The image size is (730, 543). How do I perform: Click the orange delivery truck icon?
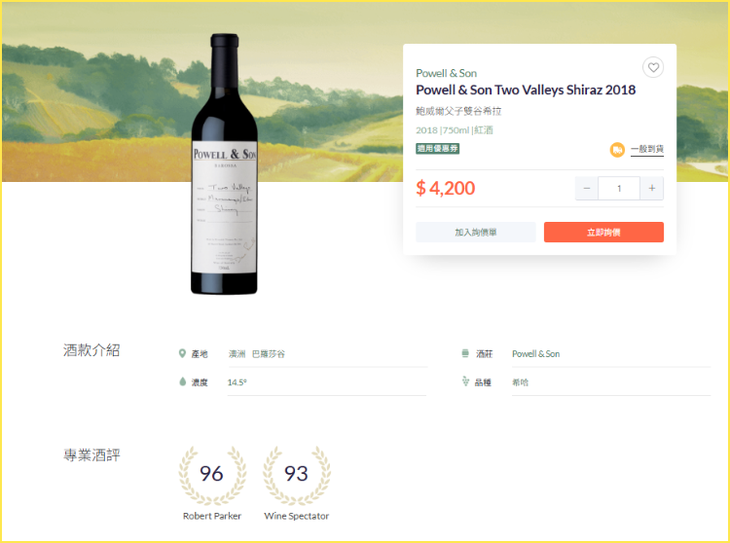(617, 150)
